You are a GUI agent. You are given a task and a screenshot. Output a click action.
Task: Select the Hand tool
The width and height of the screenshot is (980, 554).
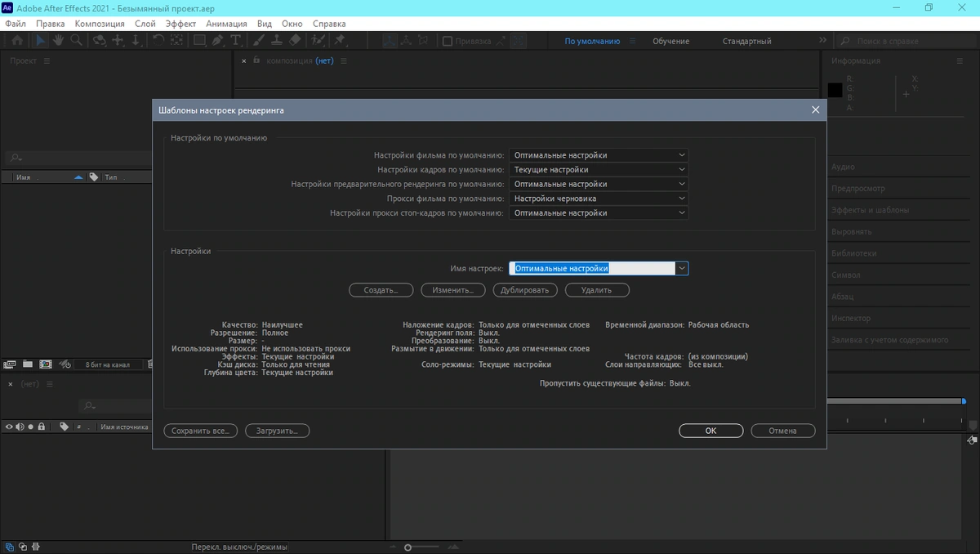(x=59, y=40)
